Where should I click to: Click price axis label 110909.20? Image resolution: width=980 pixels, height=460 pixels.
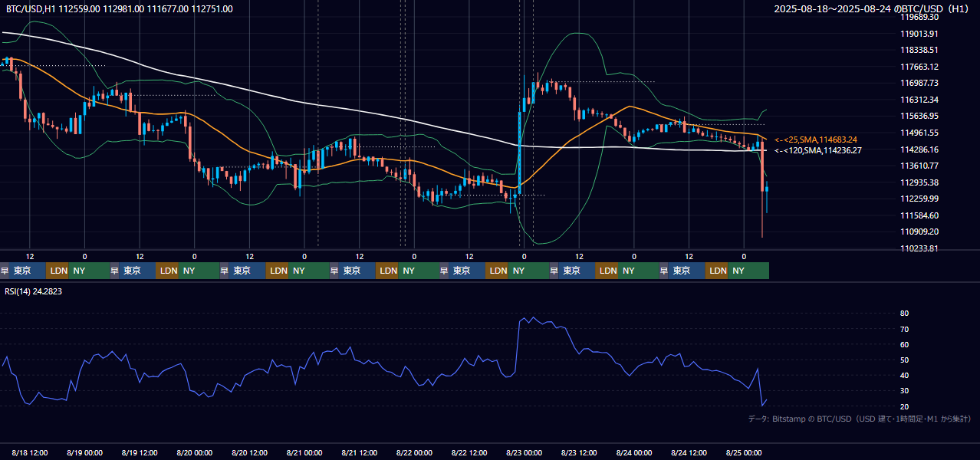click(x=919, y=232)
